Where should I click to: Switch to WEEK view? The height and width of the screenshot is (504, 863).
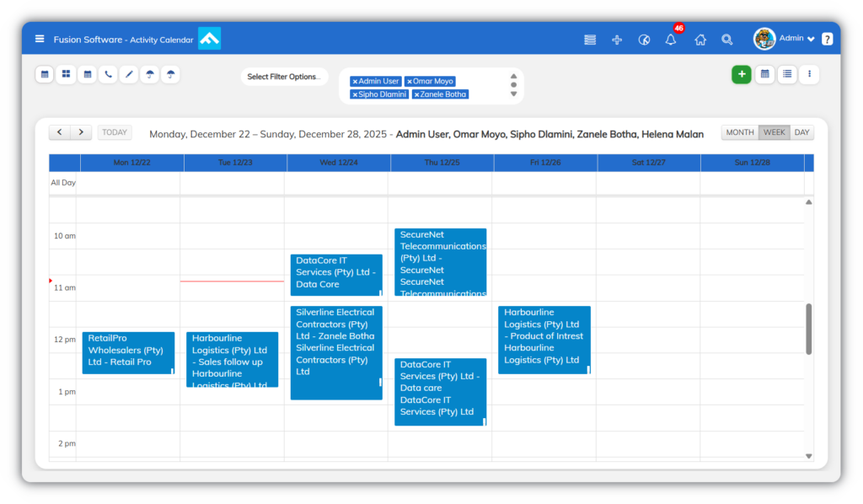pyautogui.click(x=774, y=132)
